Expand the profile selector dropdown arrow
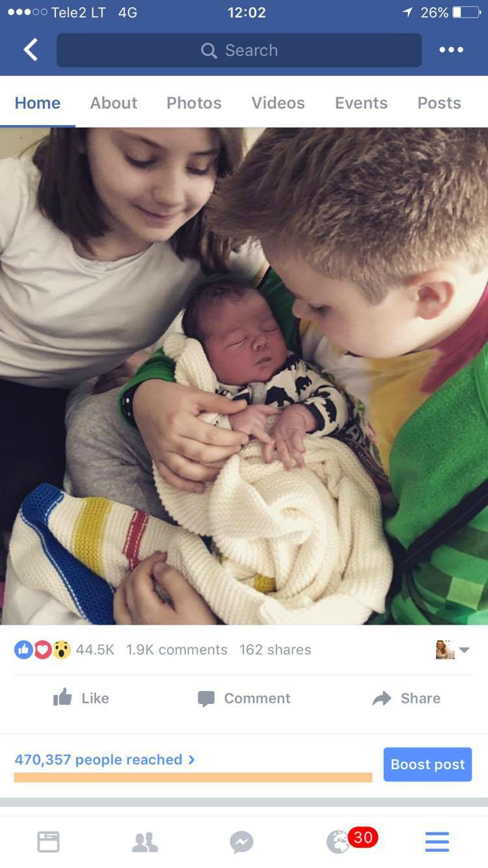Image resolution: width=488 pixels, height=868 pixels. [464, 649]
